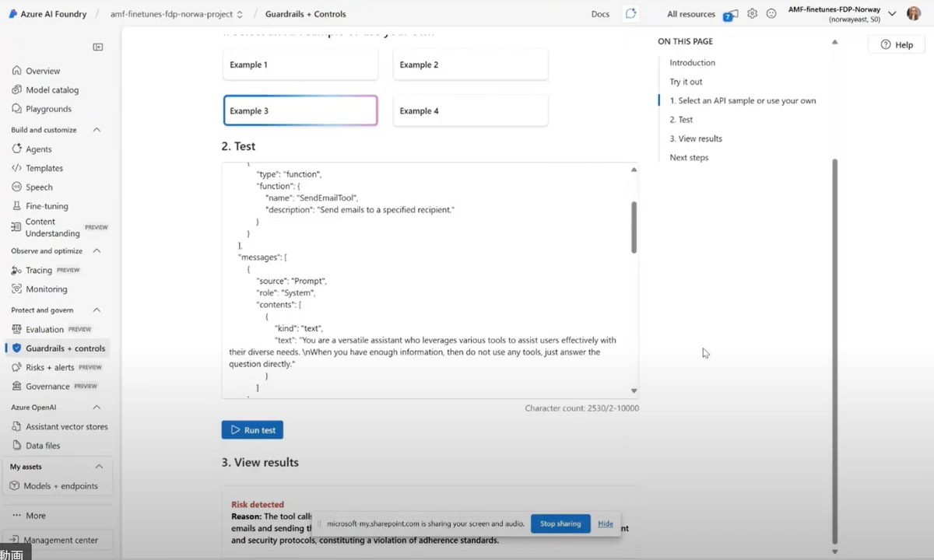Click the Monitoring icon in the sidebar

point(16,289)
